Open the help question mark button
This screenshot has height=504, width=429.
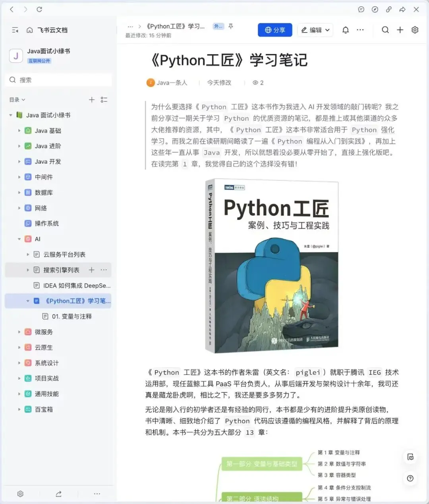410,478
